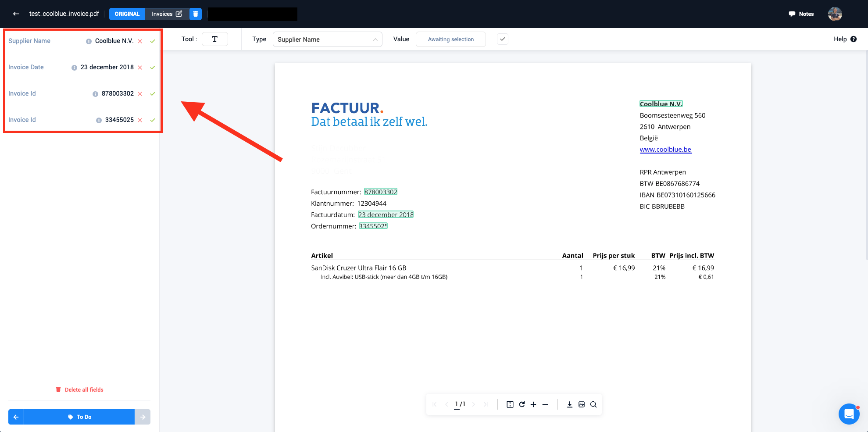Show info for Invoice Date field

(x=74, y=68)
